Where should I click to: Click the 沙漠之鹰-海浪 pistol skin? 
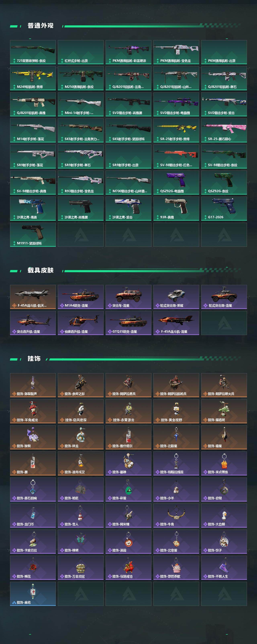pyautogui.click(x=33, y=208)
